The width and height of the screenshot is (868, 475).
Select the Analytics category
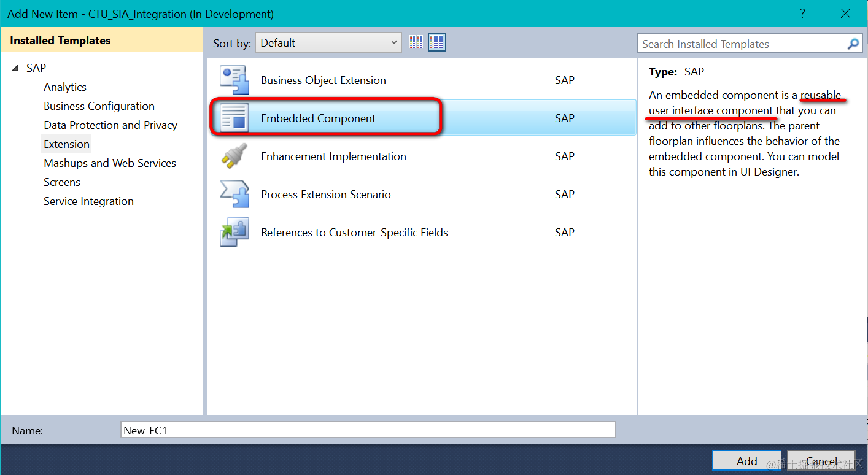[65, 87]
